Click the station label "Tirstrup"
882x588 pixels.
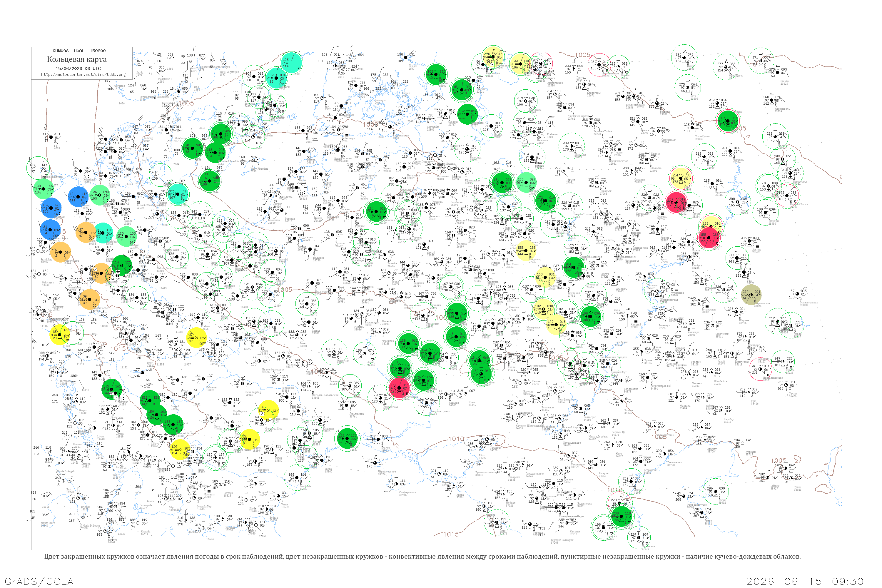[x=147, y=158]
